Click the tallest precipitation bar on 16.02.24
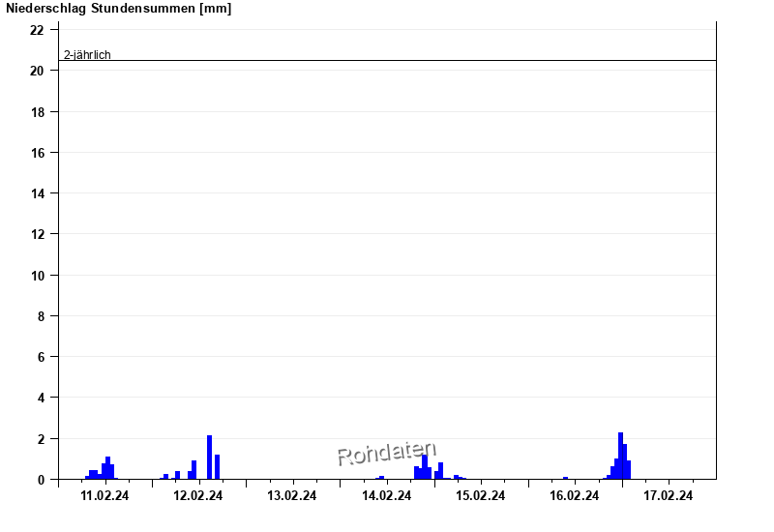Image resolution: width=774 pixels, height=532 pixels. click(620, 456)
